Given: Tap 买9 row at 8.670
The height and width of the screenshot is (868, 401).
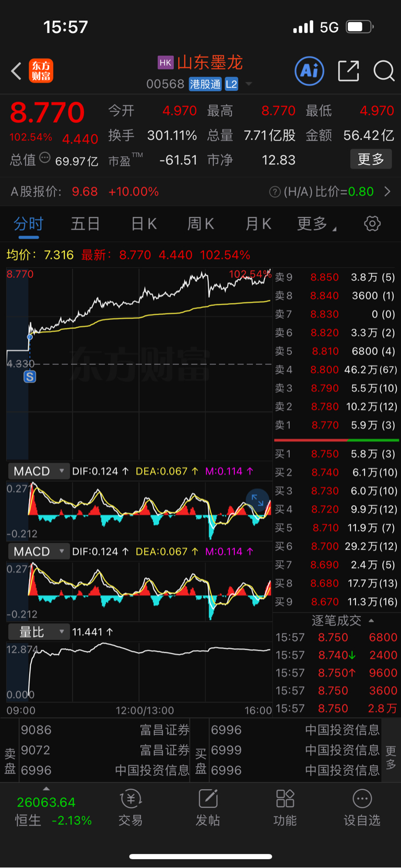Looking at the screenshot, I should 336,602.
